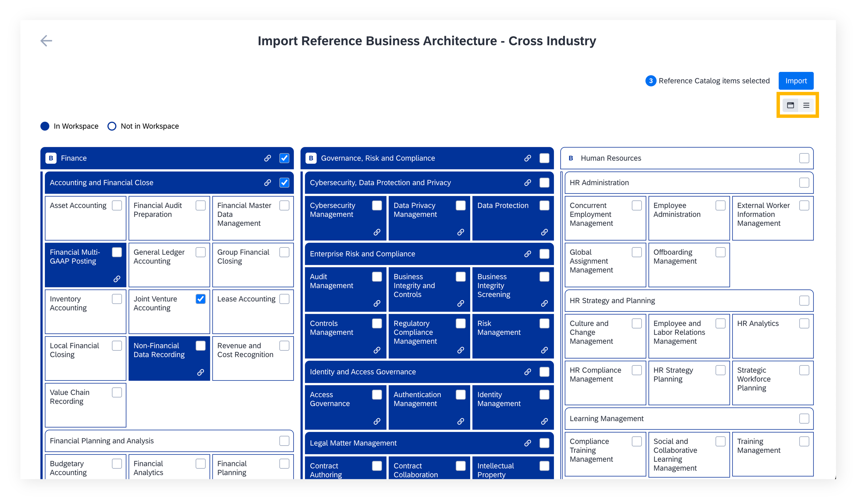861x504 pixels.
Task: Uncheck Joint Venture Accounting checkbox
Action: click(201, 299)
